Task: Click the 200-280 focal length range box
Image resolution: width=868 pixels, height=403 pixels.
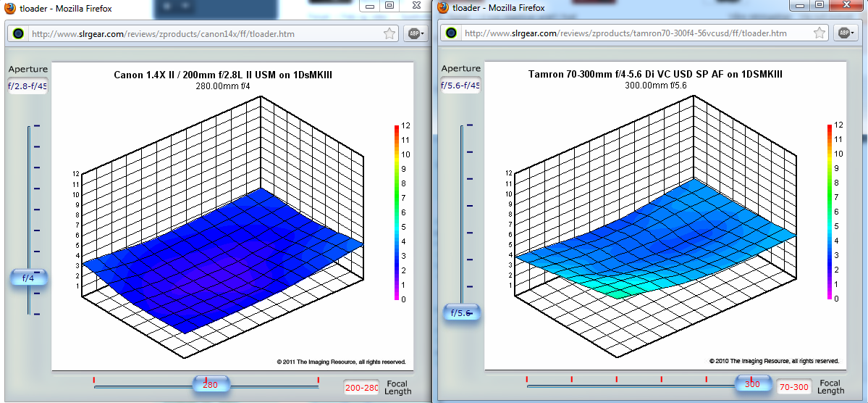Action: [x=361, y=388]
